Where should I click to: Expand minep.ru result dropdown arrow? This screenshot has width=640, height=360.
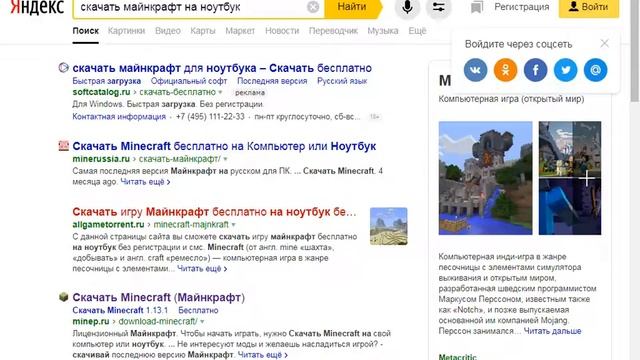pyautogui.click(x=202, y=322)
